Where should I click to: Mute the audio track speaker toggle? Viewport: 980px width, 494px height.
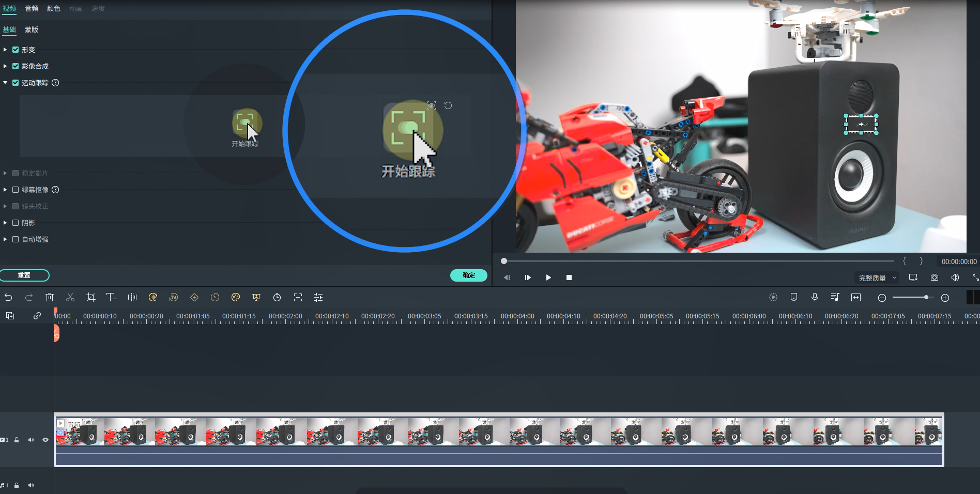(x=31, y=485)
